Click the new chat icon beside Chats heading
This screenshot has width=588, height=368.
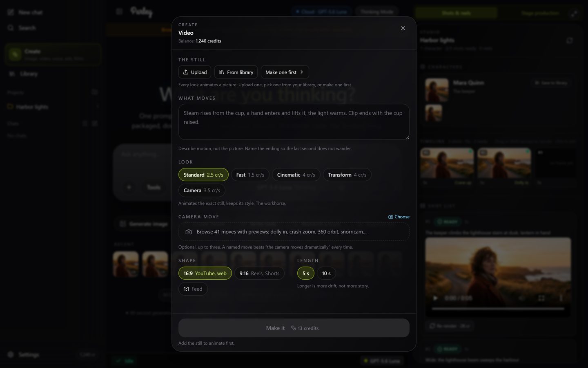coord(95,123)
